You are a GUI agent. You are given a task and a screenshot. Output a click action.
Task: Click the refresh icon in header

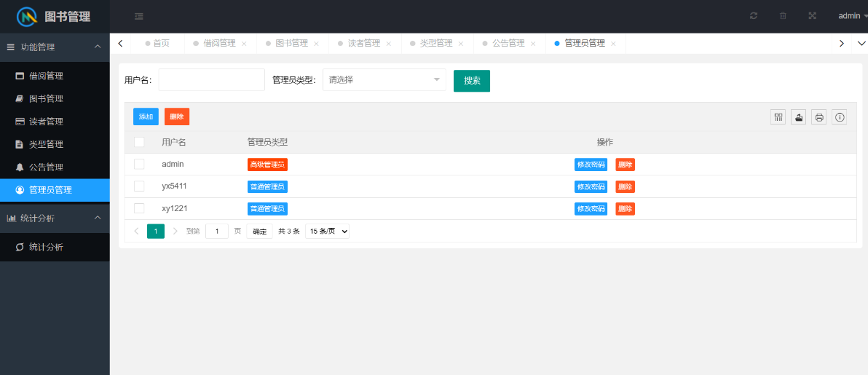[754, 16]
